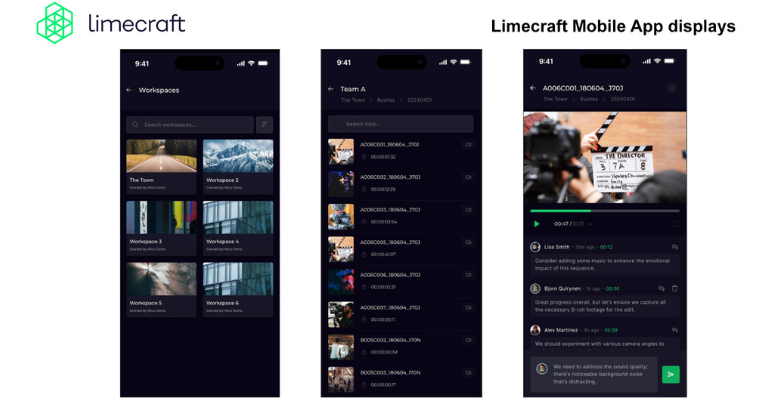This screenshot has width=780, height=405.
Task: Click the back arrow on Team A screen
Action: coord(331,89)
